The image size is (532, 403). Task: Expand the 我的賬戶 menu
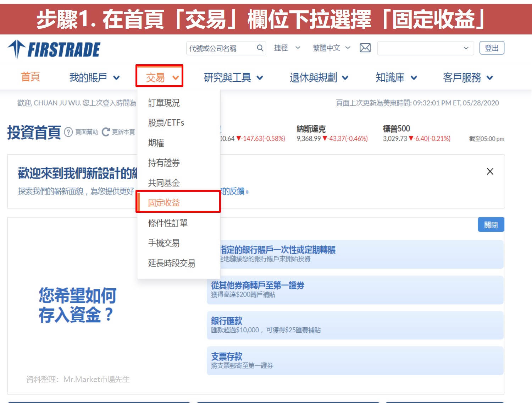(x=94, y=77)
